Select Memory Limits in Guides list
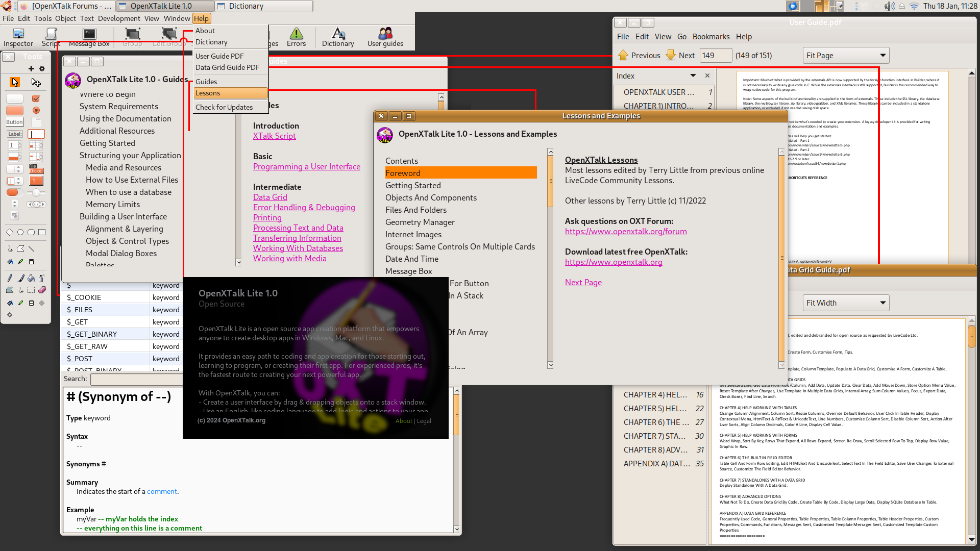This screenshot has height=551, width=980. (113, 204)
